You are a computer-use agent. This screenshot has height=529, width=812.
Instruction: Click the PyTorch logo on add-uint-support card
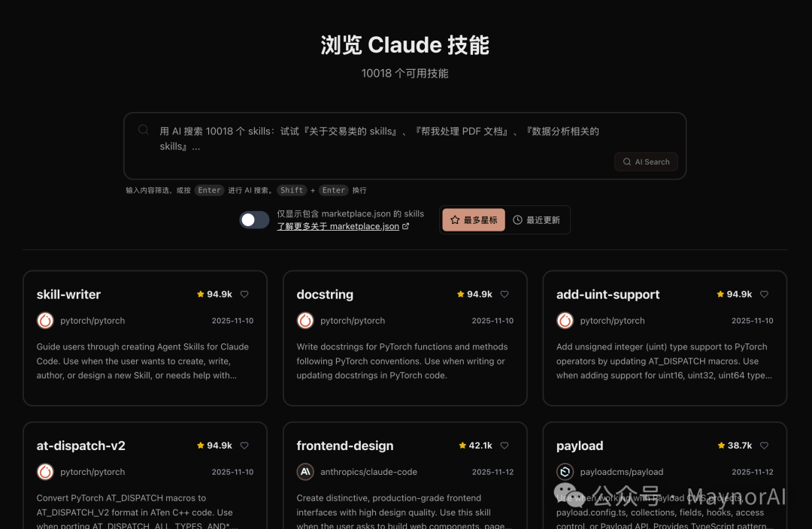coord(565,320)
